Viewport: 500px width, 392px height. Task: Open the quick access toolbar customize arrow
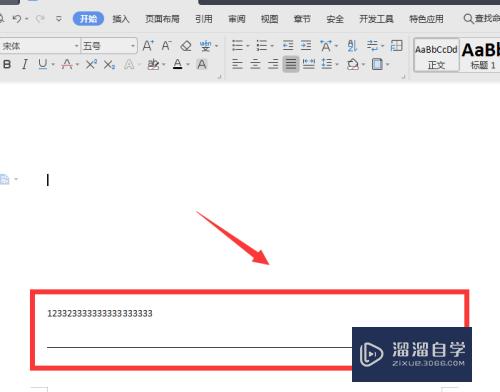(59, 19)
